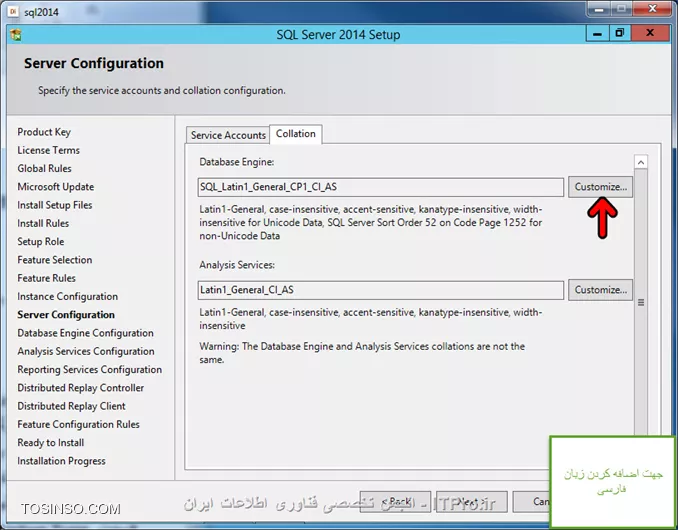Select Database Engine Configuration step
The image size is (678, 530).
click(86, 333)
